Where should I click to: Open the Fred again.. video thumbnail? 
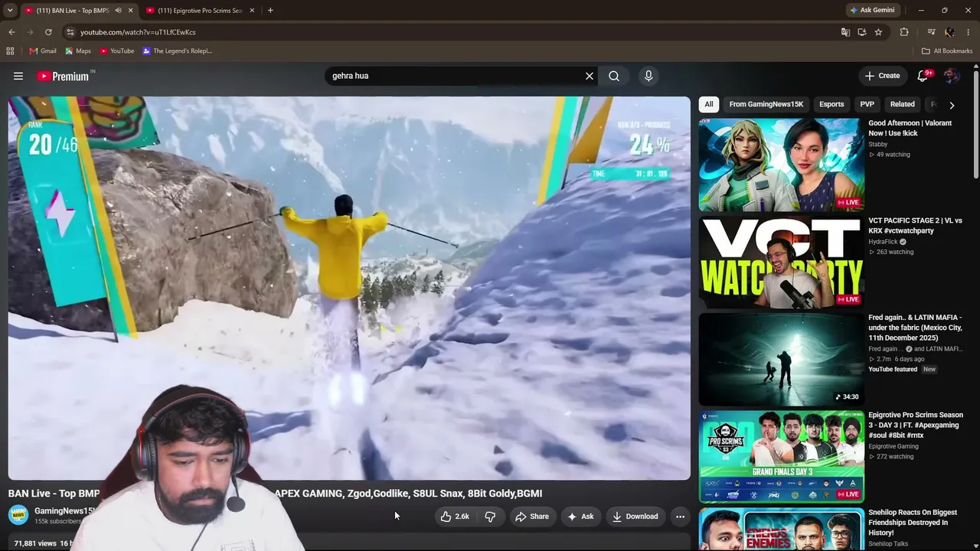781,360
